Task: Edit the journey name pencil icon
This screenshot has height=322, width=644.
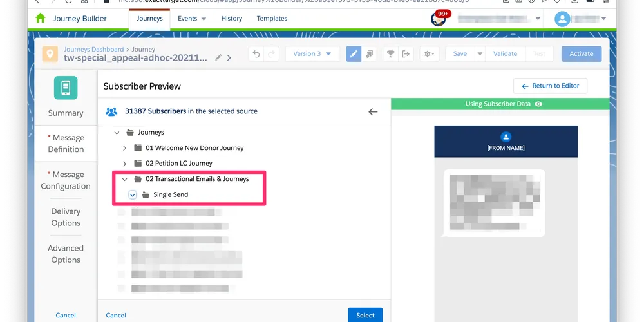Action: (x=218, y=57)
